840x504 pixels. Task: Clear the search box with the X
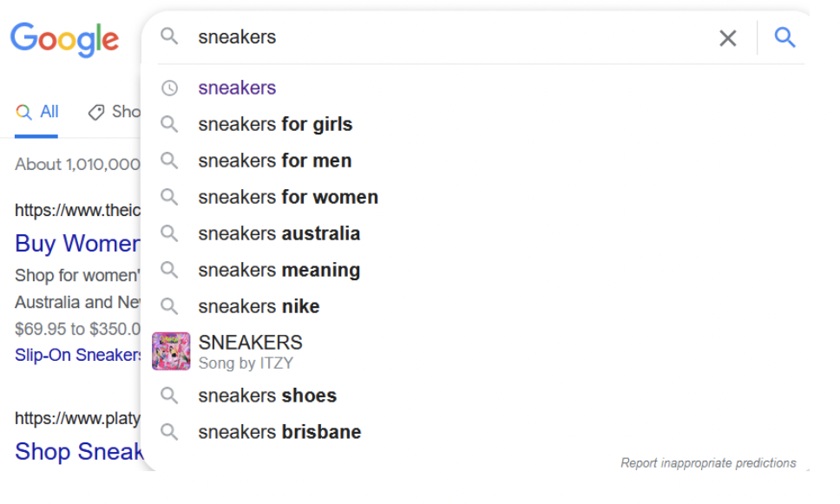[x=727, y=38]
